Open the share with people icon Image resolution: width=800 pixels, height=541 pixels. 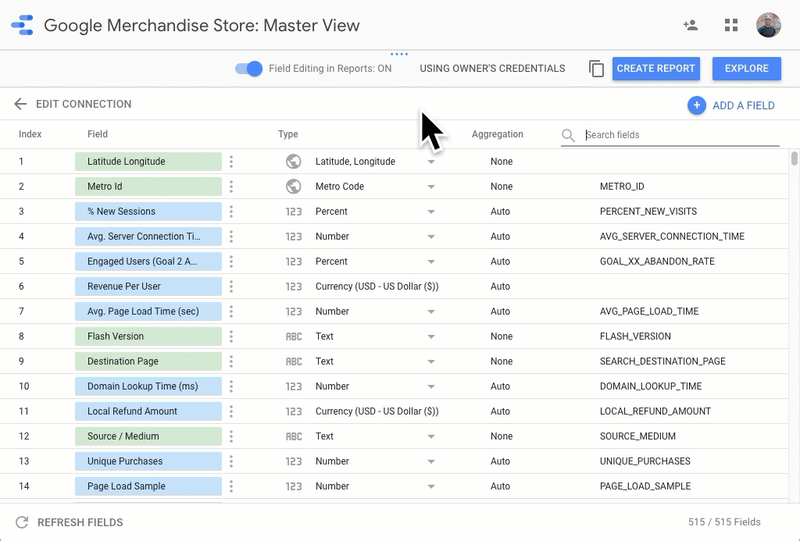690,25
